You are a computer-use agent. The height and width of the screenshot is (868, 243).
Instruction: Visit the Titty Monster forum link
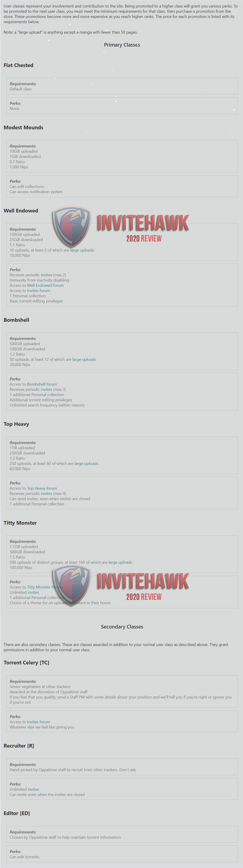click(44, 587)
